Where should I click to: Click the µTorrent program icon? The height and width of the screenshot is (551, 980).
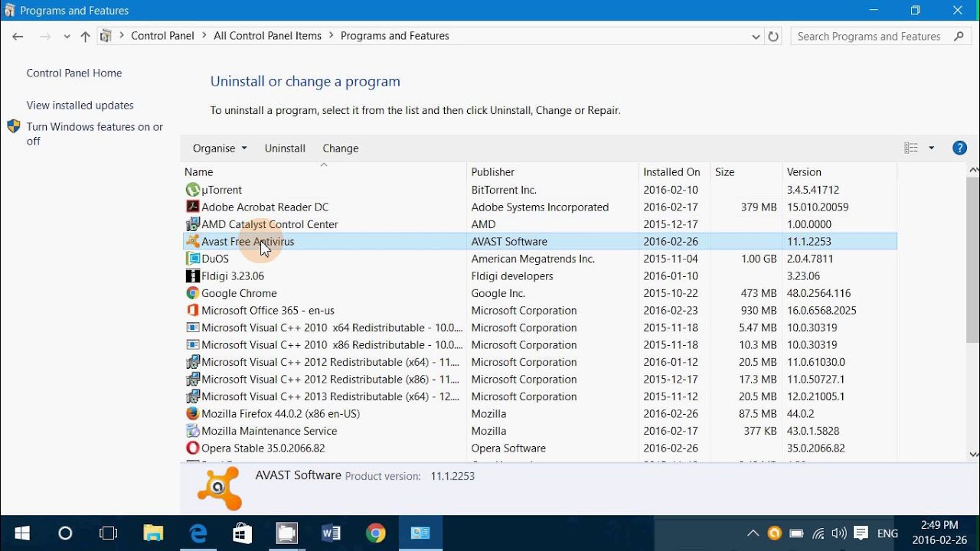(193, 190)
